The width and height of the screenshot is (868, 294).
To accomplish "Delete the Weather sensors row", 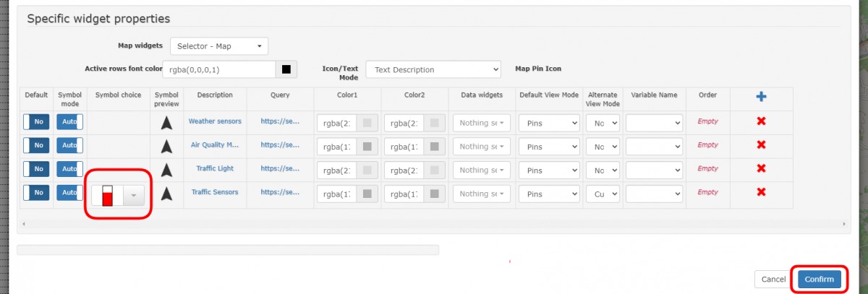I will click(x=761, y=121).
